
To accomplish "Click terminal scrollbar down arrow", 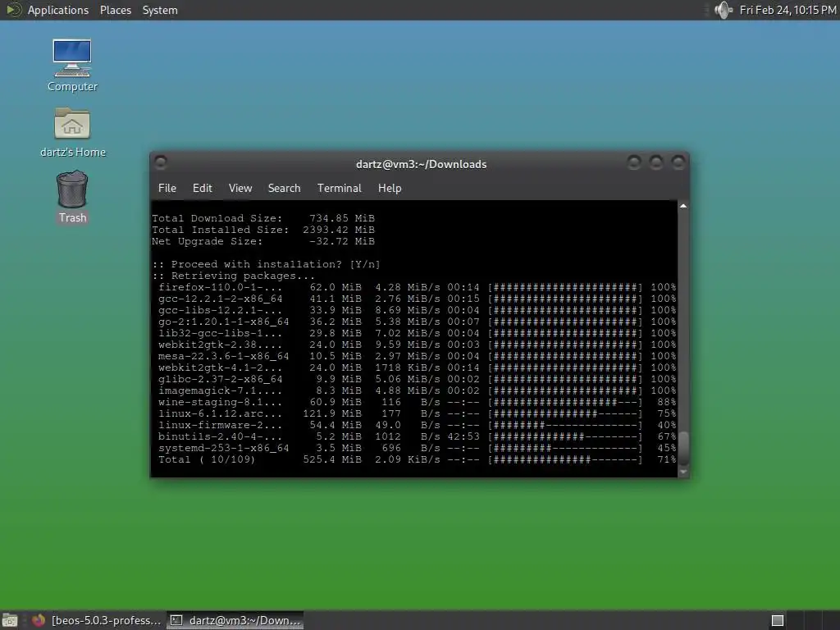I will [x=683, y=472].
